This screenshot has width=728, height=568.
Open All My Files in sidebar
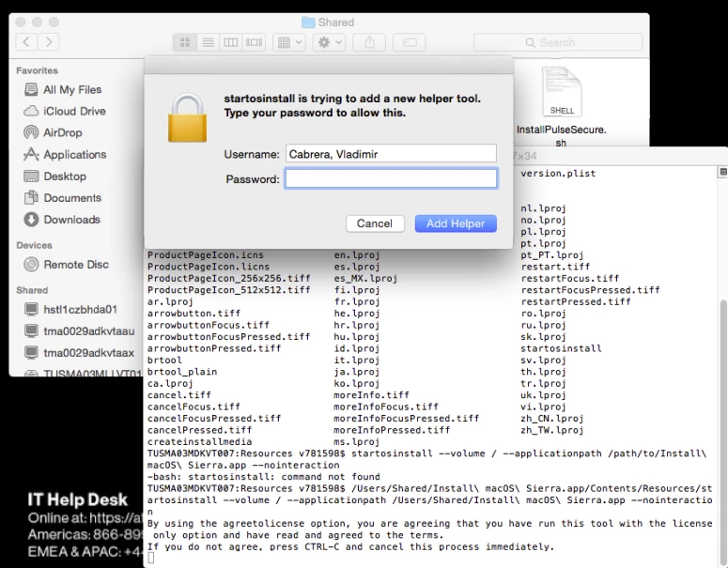(72, 89)
